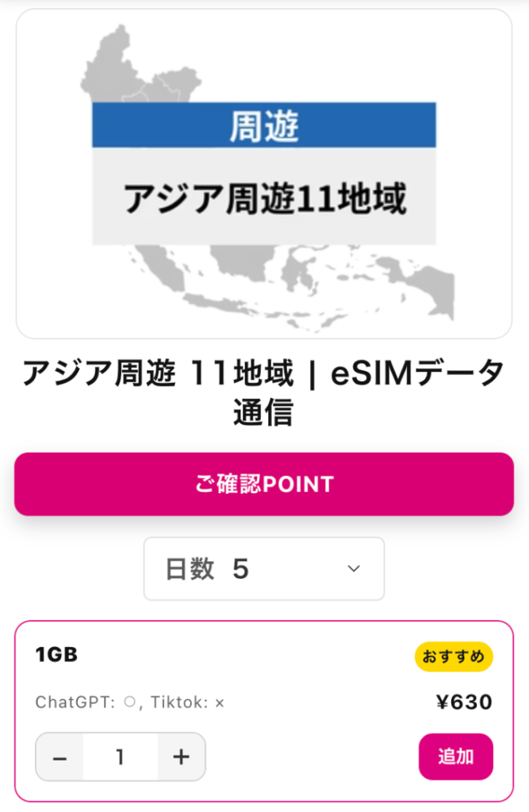The height and width of the screenshot is (812, 529).
Task: Decrease quantity with the minus button
Action: (x=59, y=757)
